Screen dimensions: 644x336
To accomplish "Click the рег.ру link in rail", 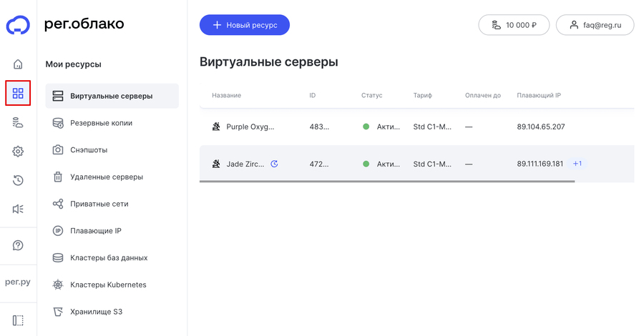I will pos(18,282).
